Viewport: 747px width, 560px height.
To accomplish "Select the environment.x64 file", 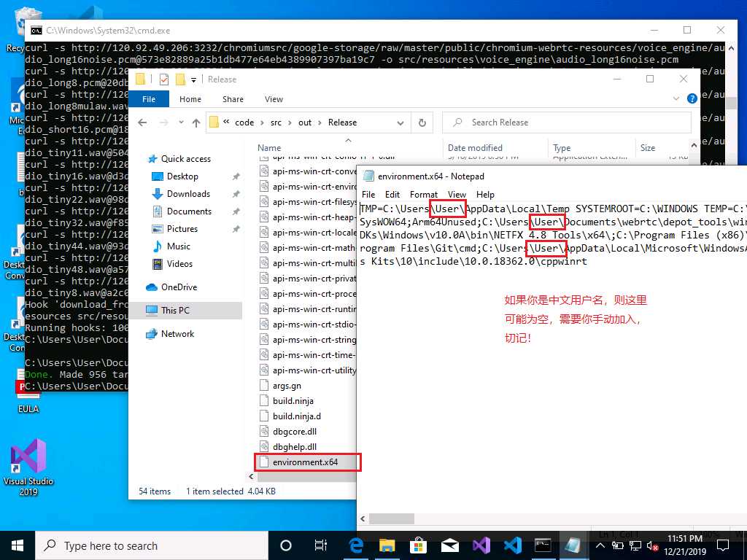I will point(305,462).
